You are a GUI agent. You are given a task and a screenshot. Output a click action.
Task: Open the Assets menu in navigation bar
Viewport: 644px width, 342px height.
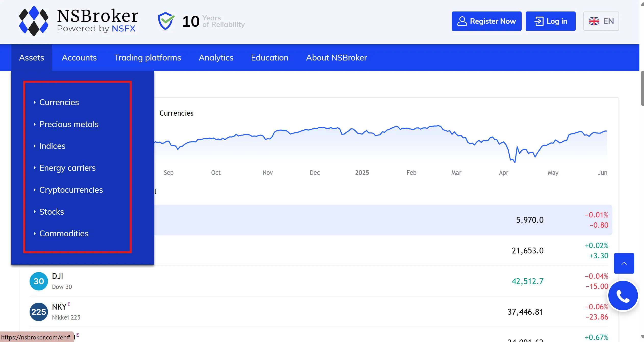pos(32,58)
